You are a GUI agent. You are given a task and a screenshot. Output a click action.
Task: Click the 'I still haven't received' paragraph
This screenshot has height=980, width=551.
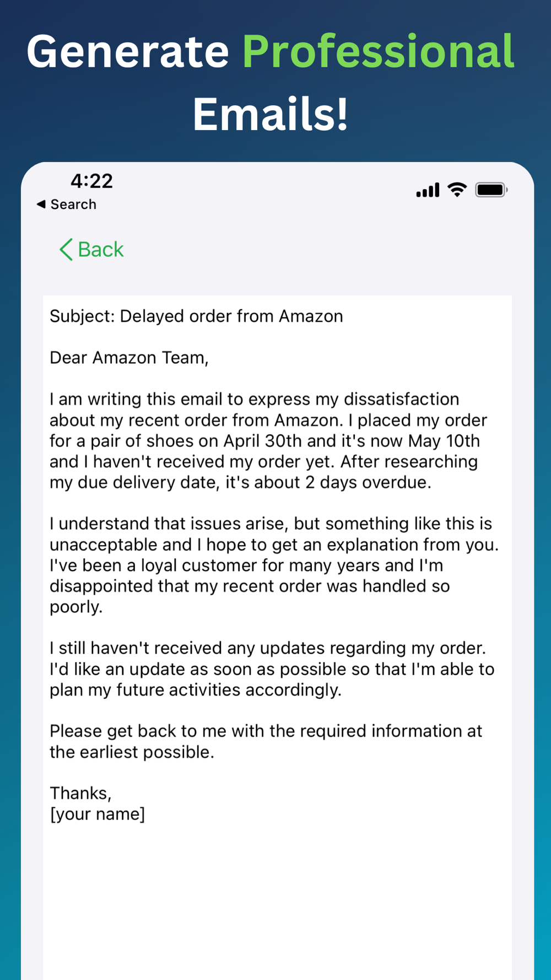(x=272, y=669)
